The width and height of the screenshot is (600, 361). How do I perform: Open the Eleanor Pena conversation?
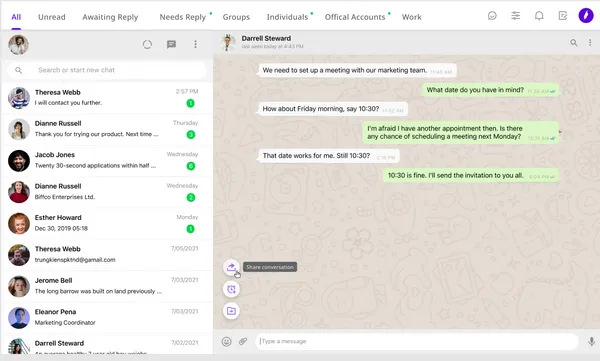click(107, 318)
